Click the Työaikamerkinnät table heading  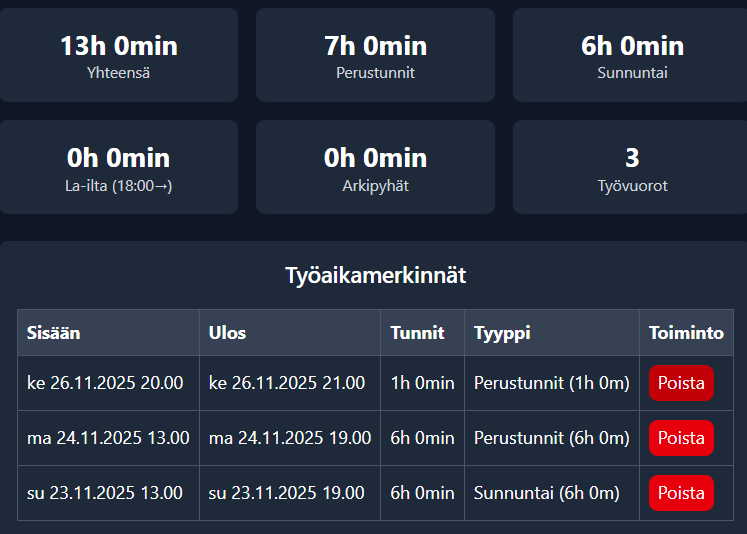(375, 275)
